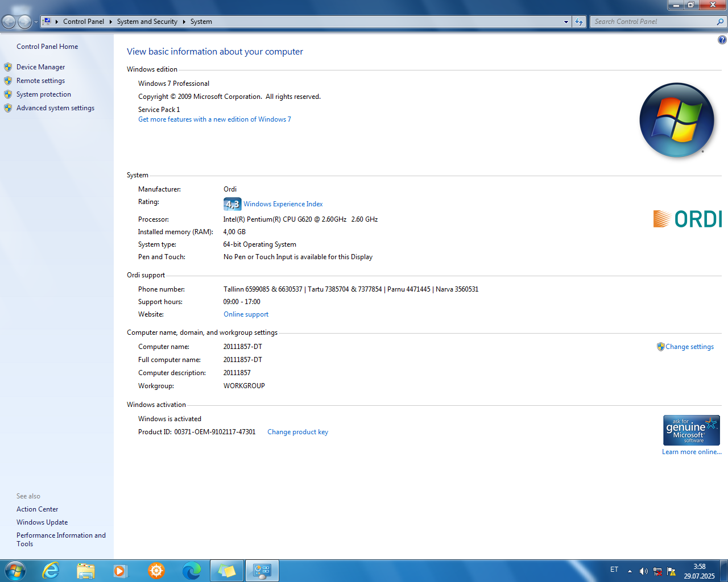Click the installed memory value 4,00 GB
Viewport: 728px width, 582px height.
point(234,232)
